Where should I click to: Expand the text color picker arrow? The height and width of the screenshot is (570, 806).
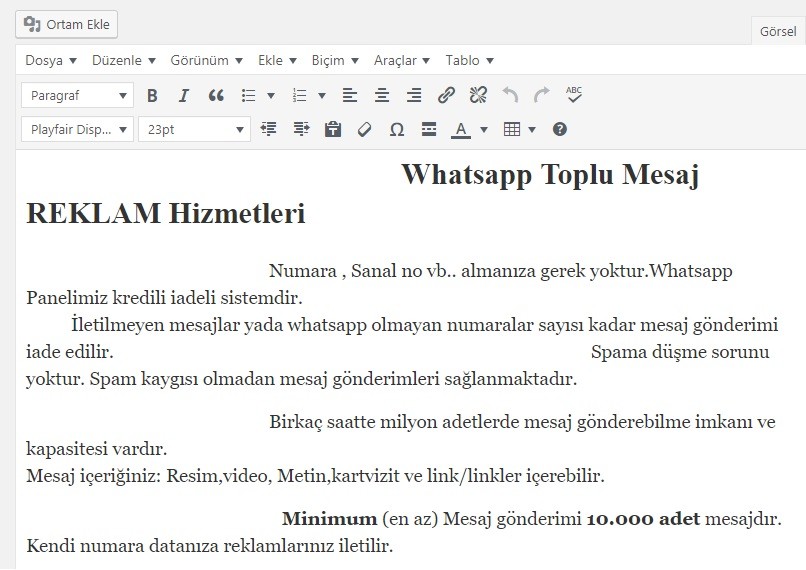coord(484,129)
